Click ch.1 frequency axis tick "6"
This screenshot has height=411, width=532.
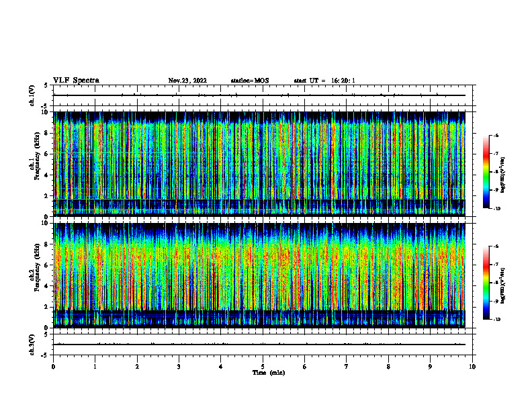(47, 154)
